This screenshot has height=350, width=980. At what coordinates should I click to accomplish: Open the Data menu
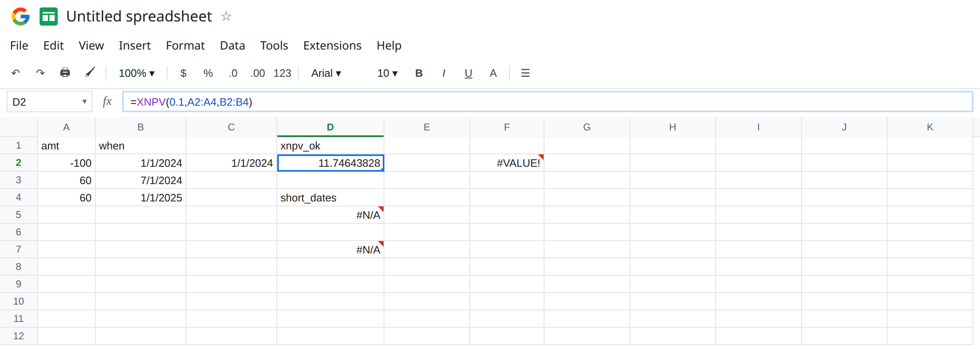click(x=232, y=45)
